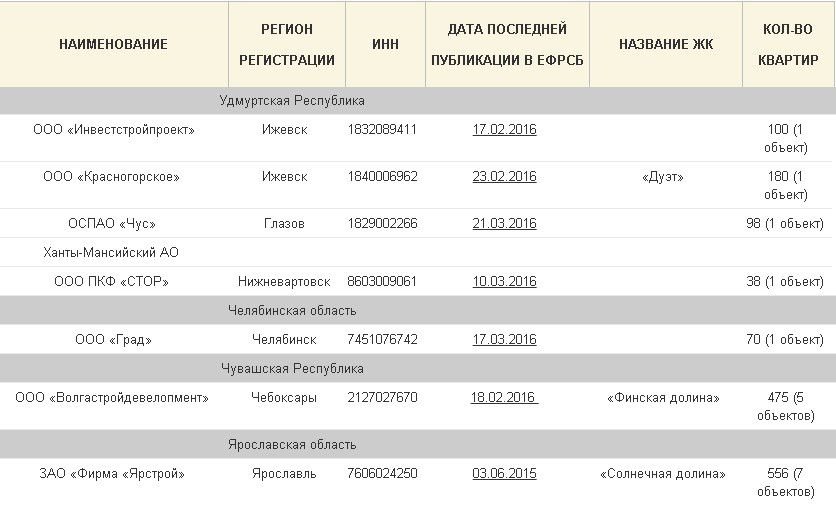Open the 17.02.2016 date link for Инвестстройпроект
836x506 pixels.
(504, 130)
